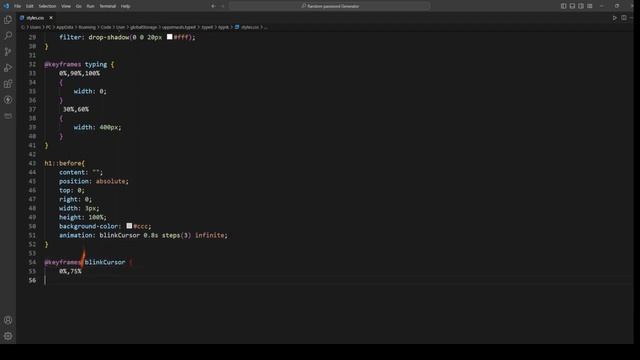The width and height of the screenshot is (640, 360).
Task: Open the Edit menu
Action: [30, 6]
